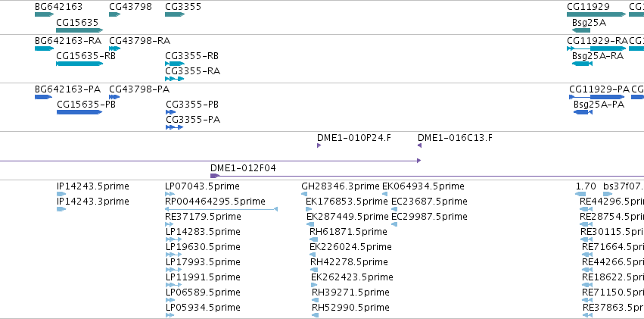Click the RH39271.5prime EST

pyautogui.click(x=316, y=301)
